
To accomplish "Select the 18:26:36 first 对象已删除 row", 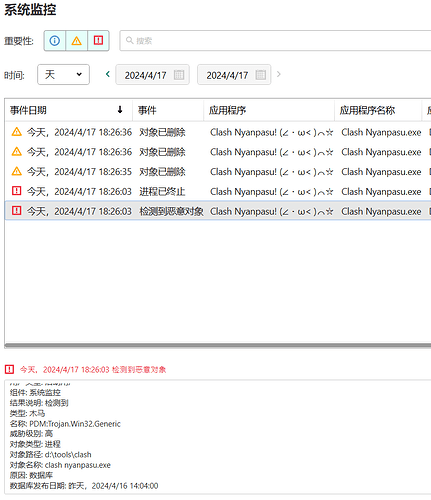I will click(x=218, y=132).
